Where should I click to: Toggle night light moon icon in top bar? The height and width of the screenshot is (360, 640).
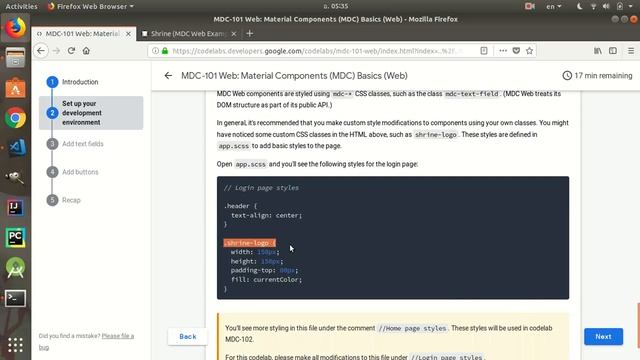pyautogui.click(x=579, y=6)
